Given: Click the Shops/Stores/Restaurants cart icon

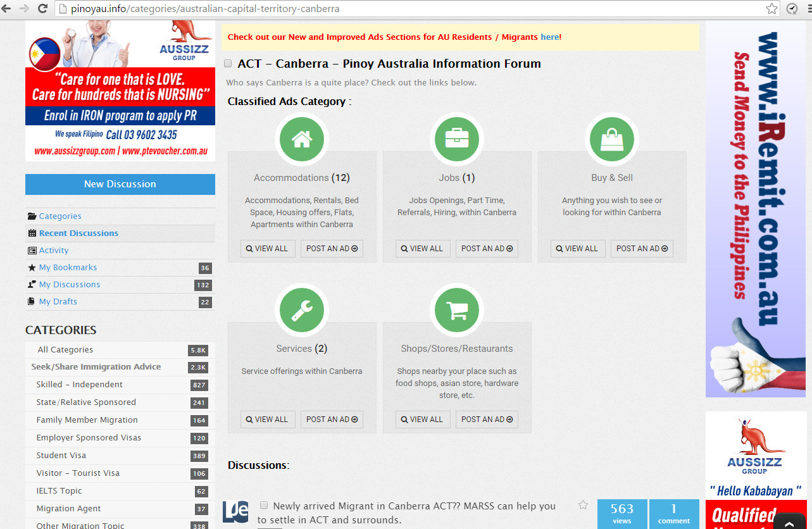Looking at the screenshot, I should pos(456,310).
